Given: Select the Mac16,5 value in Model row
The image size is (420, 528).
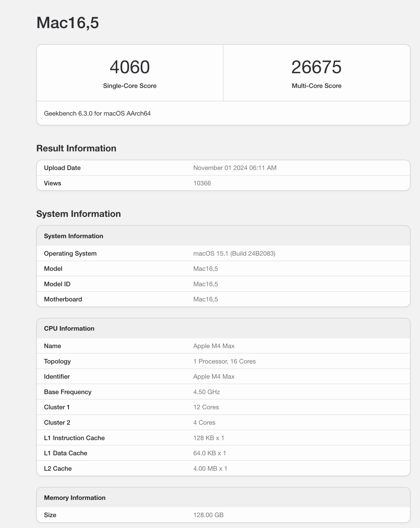Looking at the screenshot, I should tap(206, 269).
